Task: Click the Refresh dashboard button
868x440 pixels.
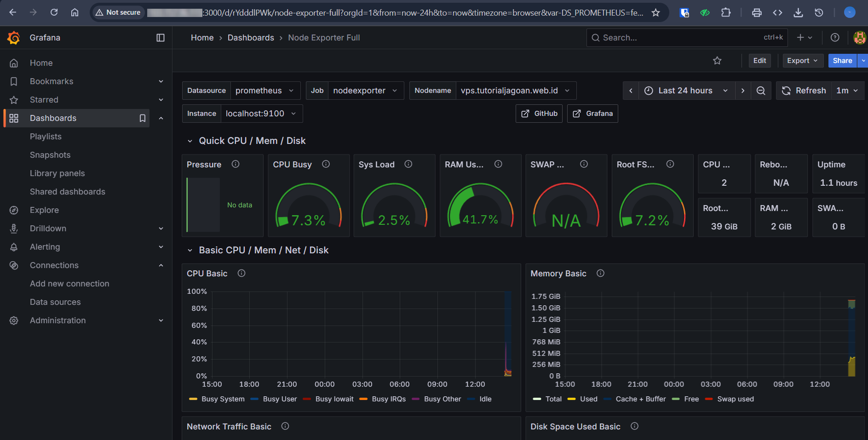Action: (x=804, y=91)
